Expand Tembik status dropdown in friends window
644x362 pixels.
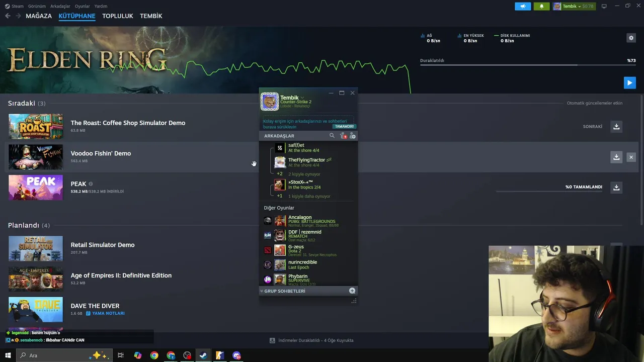(x=302, y=97)
